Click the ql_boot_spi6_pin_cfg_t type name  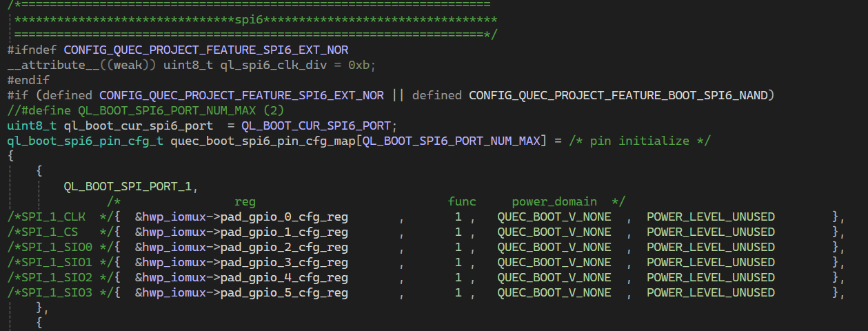[x=85, y=141]
